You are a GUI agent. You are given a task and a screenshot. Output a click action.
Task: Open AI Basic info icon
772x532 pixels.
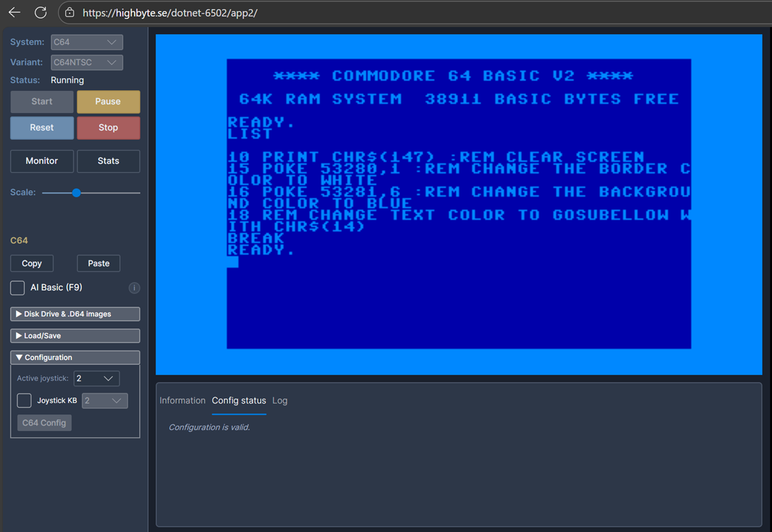(134, 288)
